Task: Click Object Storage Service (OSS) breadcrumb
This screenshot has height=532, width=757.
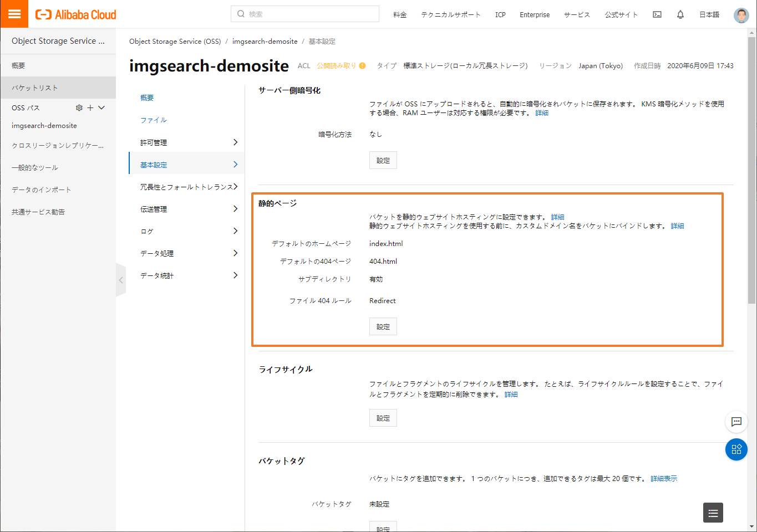Action: [x=175, y=42]
